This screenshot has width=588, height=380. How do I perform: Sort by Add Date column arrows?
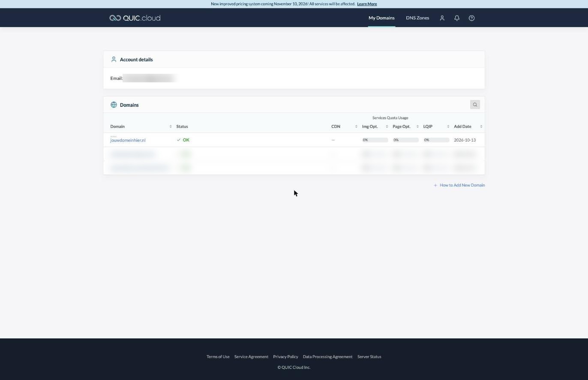point(481,127)
